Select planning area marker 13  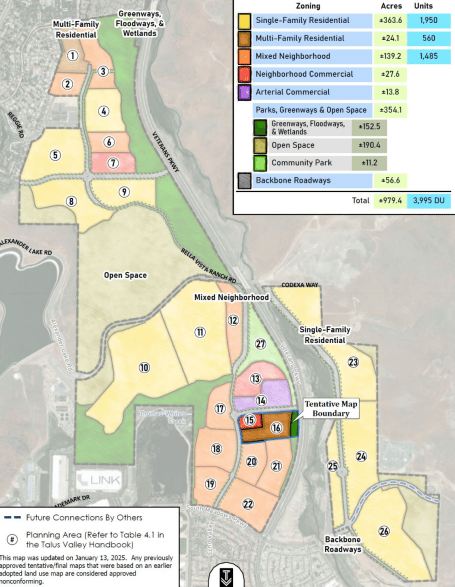point(255,379)
